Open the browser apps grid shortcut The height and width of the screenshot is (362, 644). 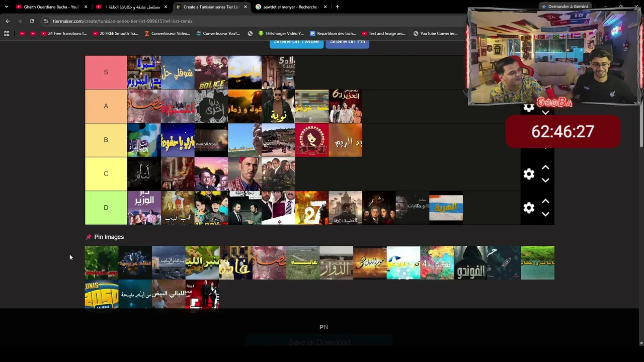tap(7, 34)
